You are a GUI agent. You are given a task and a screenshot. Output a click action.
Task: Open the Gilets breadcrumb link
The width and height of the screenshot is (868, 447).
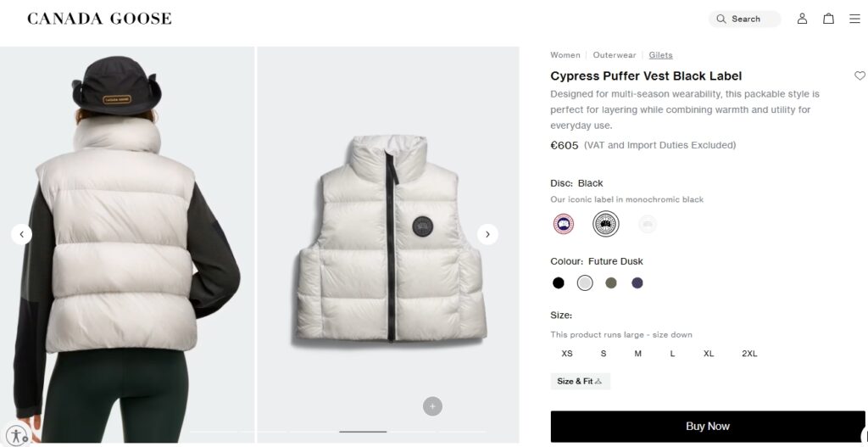pyautogui.click(x=660, y=55)
